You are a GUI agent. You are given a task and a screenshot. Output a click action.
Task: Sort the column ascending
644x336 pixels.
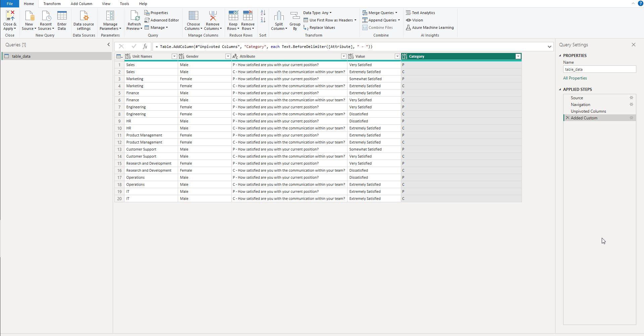[263, 13]
